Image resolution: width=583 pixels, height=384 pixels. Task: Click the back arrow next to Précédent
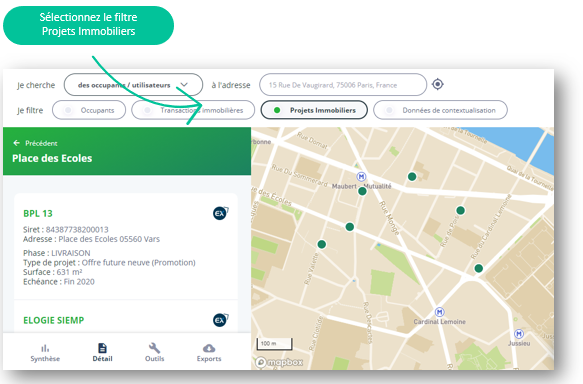click(16, 143)
